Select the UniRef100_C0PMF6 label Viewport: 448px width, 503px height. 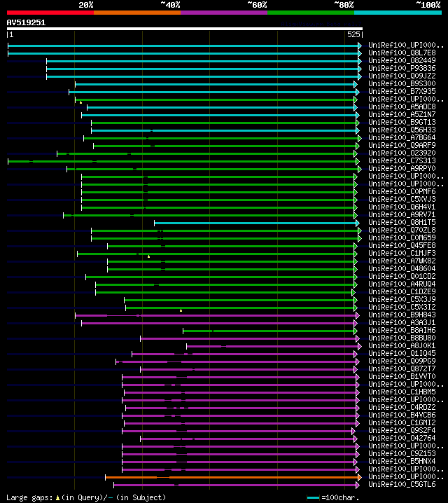click(x=402, y=191)
